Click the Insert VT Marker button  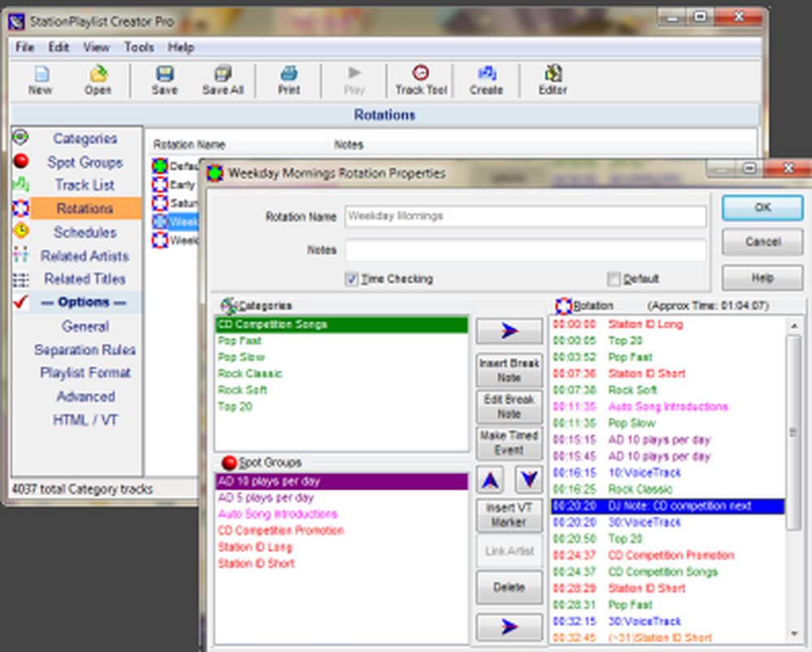pos(509,515)
